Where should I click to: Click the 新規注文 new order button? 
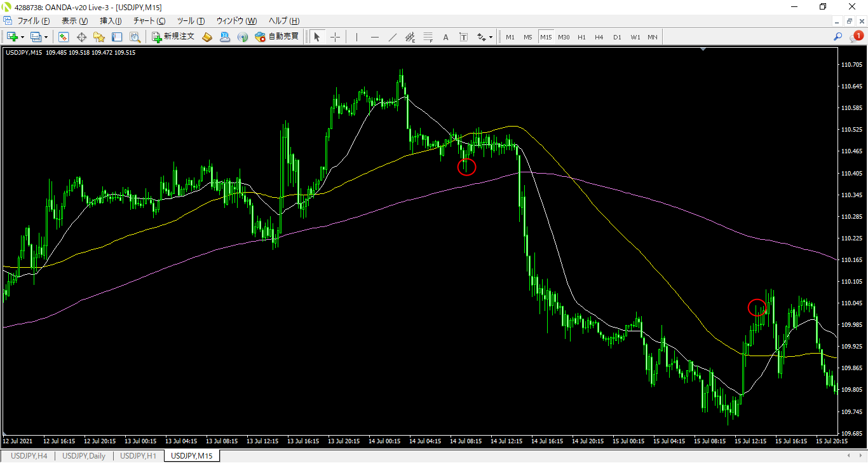(173, 37)
